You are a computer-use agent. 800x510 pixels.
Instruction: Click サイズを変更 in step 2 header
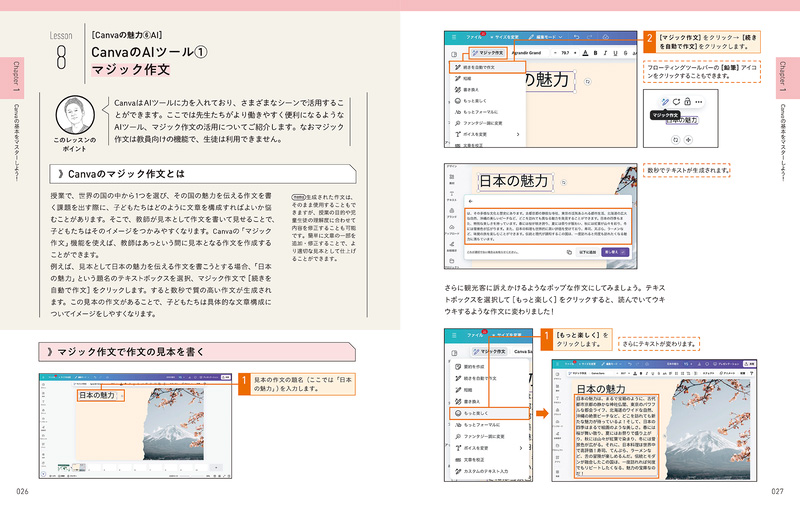[505, 37]
